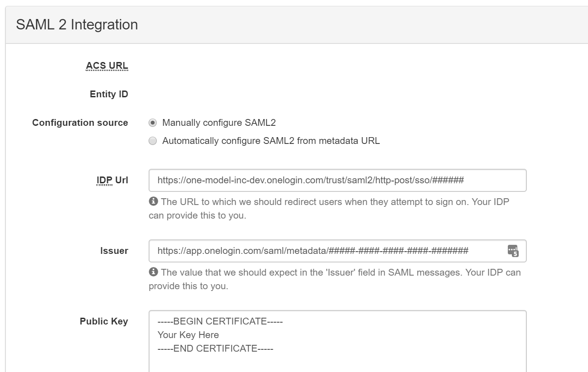Click the END CERTIFICATE line in Public Key
The height and width of the screenshot is (372, 588).
pos(215,348)
